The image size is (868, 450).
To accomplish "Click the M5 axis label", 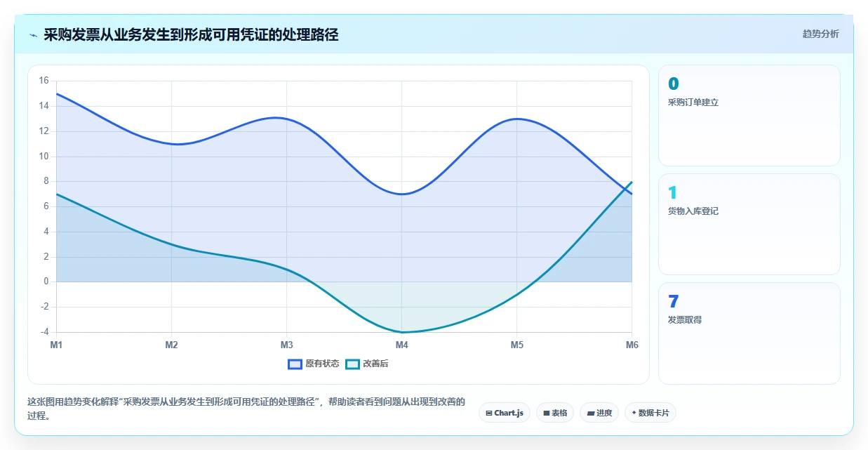I will click(x=516, y=345).
